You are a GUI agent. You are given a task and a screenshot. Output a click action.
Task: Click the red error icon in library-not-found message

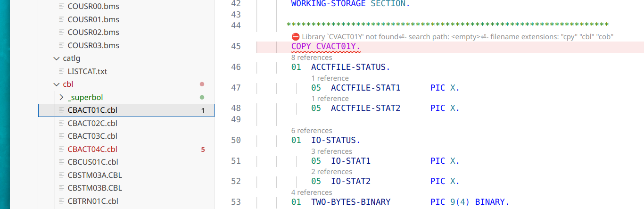(296, 36)
